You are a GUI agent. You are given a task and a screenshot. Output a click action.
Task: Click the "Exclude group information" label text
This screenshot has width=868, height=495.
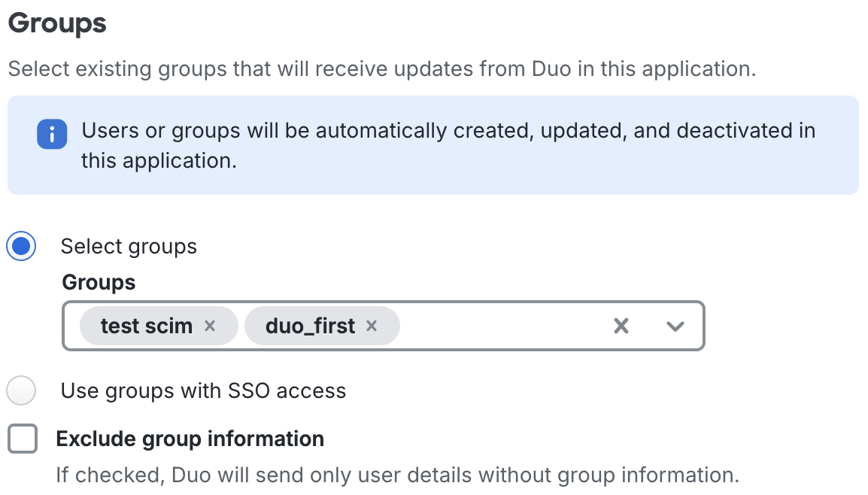(189, 438)
